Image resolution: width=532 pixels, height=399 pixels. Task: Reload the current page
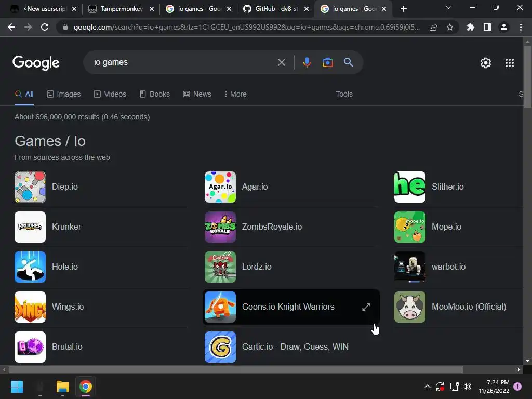(x=45, y=27)
